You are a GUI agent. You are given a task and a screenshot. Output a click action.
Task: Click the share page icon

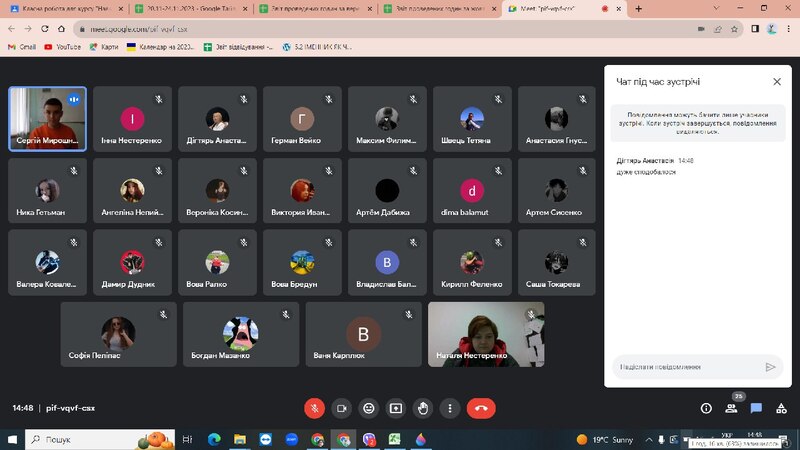click(718, 29)
